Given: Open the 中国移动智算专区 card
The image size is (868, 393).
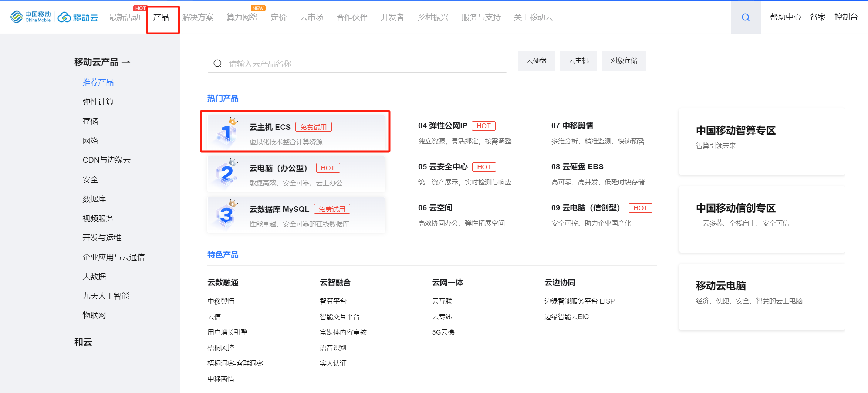Looking at the screenshot, I should tap(762, 142).
